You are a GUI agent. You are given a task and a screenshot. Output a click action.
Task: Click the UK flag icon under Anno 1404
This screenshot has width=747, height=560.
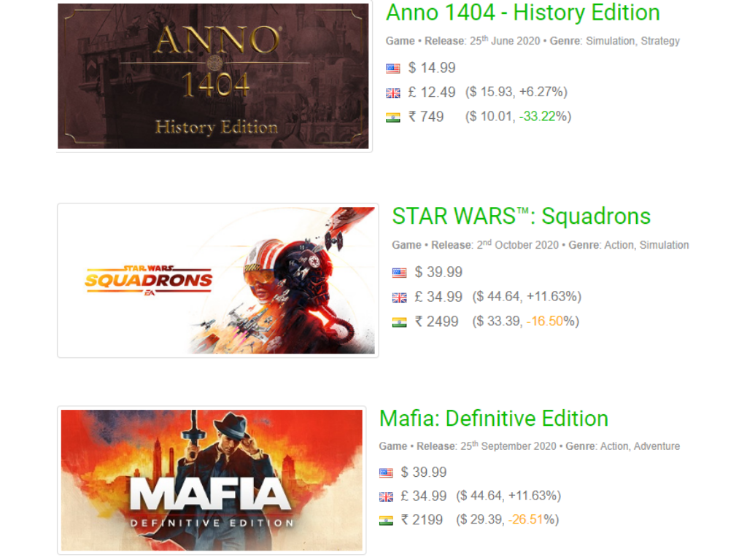[x=393, y=93]
